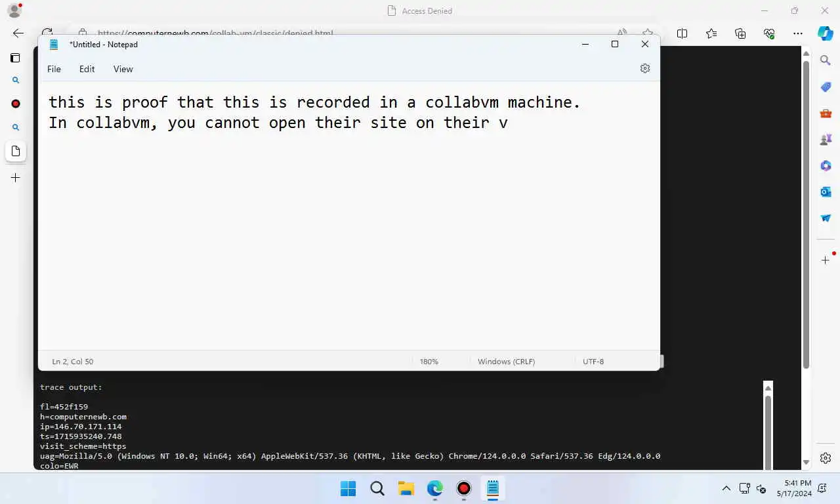Click the 'trace output:' heading text
Viewport: 840px width, 504px height.
(71, 387)
